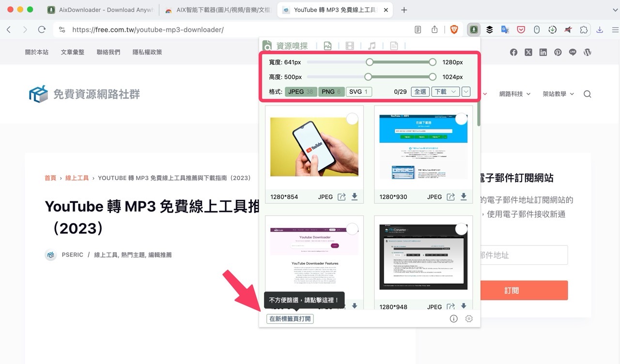
Task: Download the 1280*930 image
Action: (464, 197)
